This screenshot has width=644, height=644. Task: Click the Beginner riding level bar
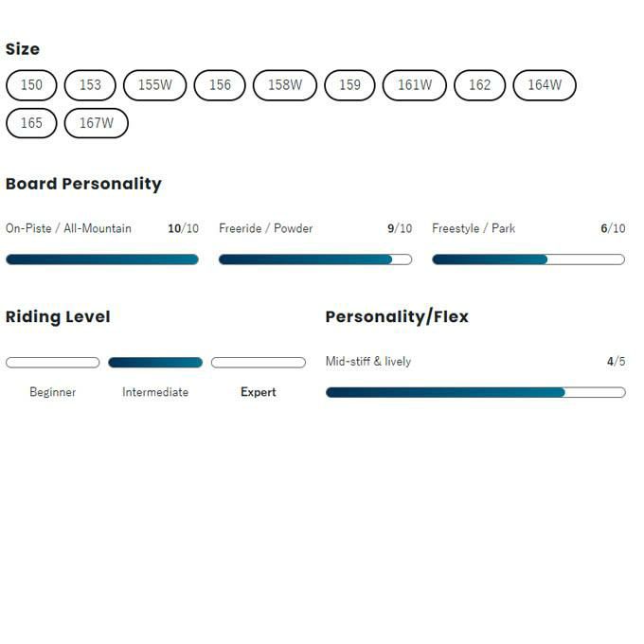[53, 363]
